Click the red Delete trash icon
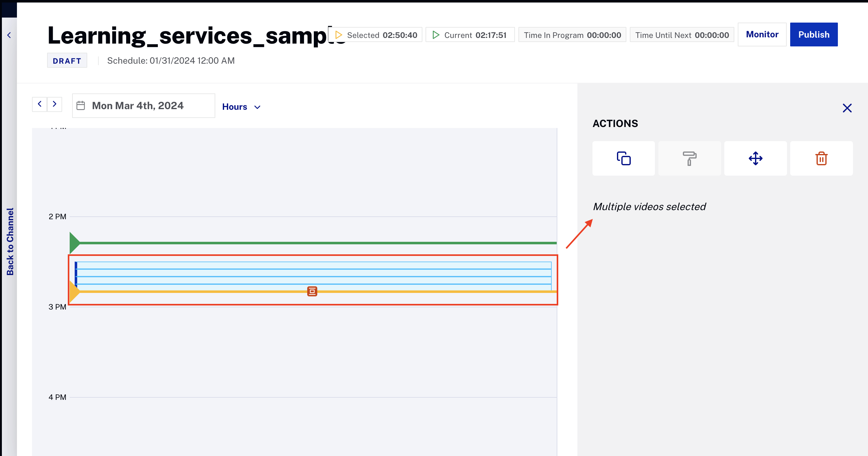 821,158
